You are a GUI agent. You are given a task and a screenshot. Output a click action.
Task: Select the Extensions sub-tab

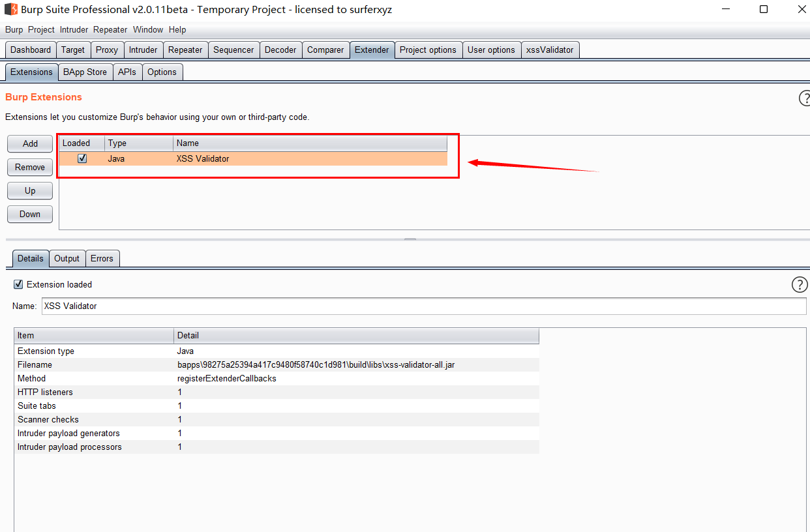tap(31, 72)
